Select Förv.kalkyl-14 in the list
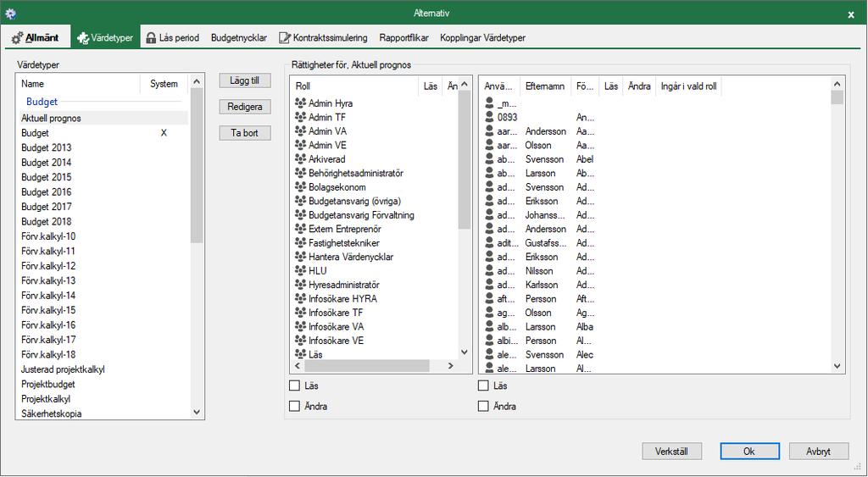Screen dimensions: 868x477 click(103, 295)
